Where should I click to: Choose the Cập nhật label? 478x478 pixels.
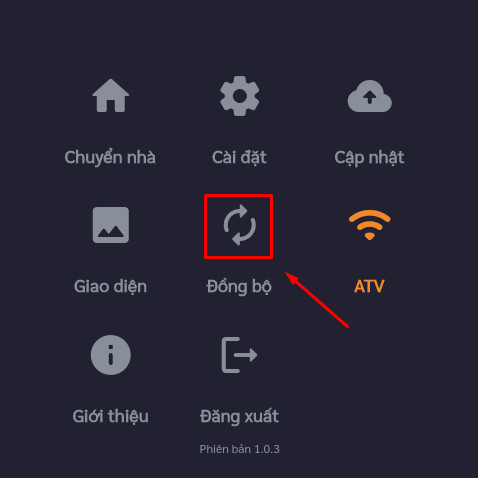tap(369, 158)
